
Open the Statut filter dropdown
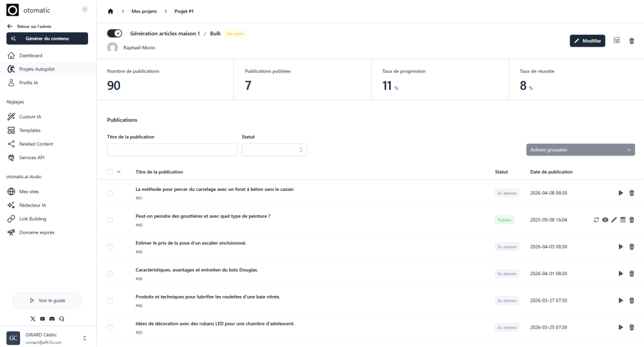point(274,150)
